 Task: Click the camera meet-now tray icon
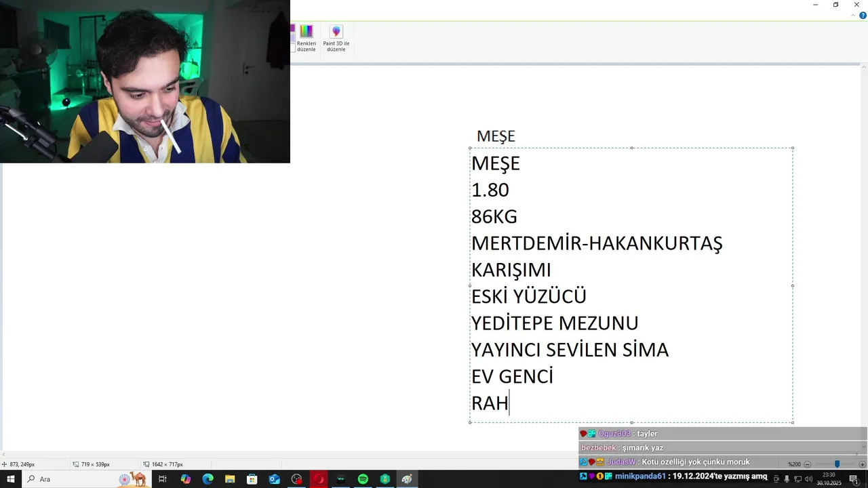[x=776, y=479]
